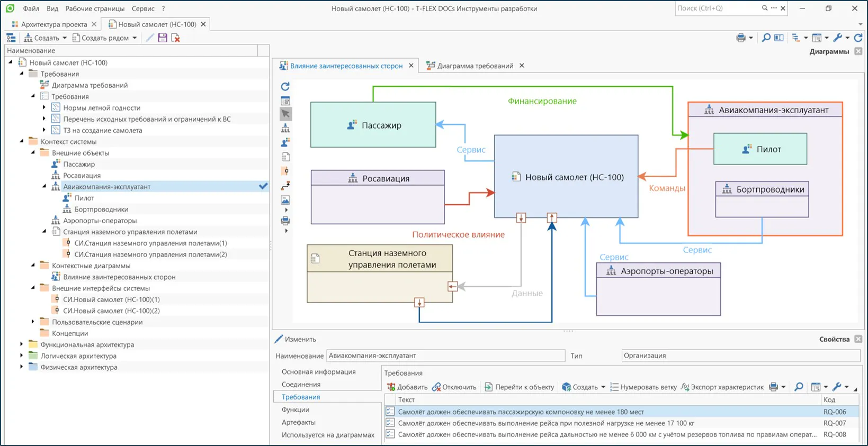Open the dropdown arrow next to the top toolbar Создать
This screenshot has width=868, height=446.
tap(65, 38)
